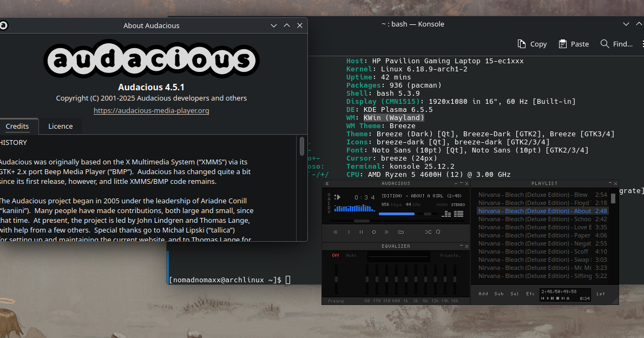
Task: Click the balance slider in Audacious player
Action: point(428,214)
